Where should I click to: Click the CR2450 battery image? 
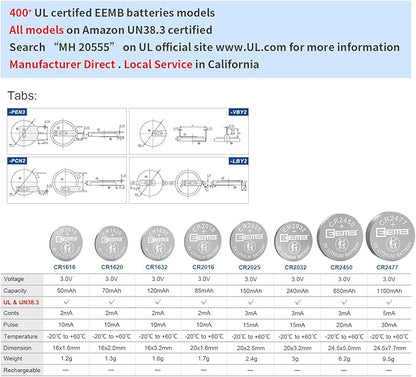(x=340, y=237)
